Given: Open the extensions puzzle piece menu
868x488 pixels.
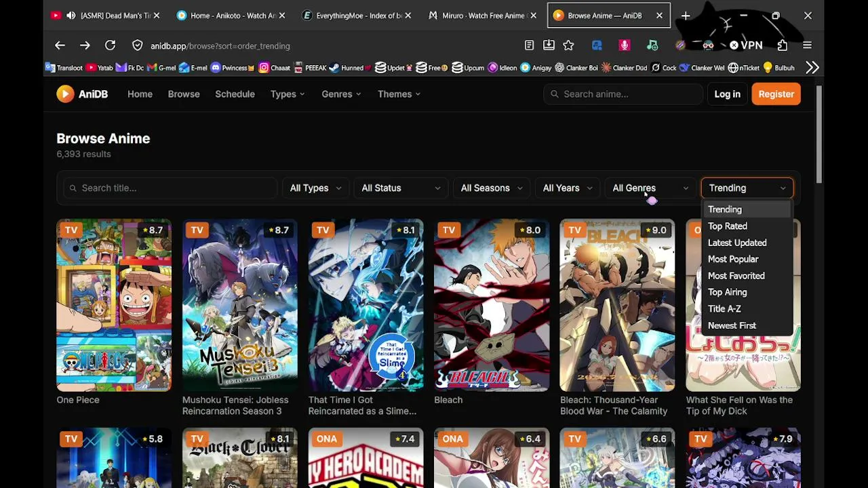Looking at the screenshot, I should 783,45.
